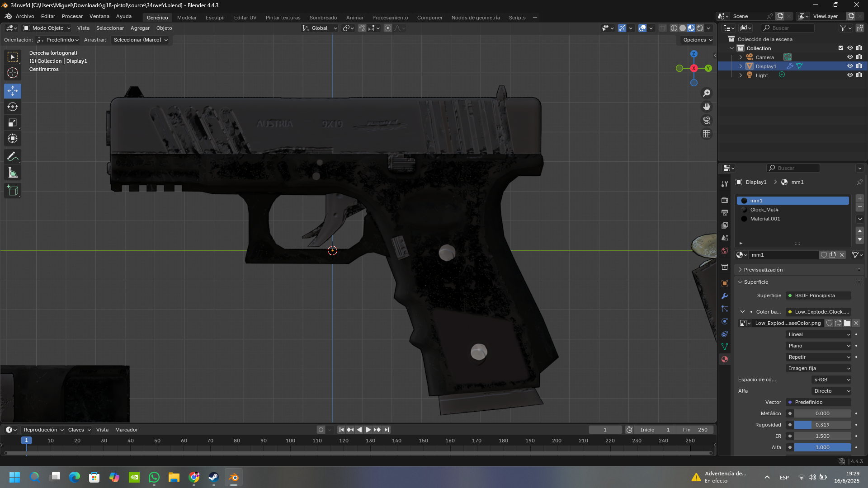This screenshot has width=868, height=488.
Task: Expand the Previsualización panel
Action: pos(798,270)
